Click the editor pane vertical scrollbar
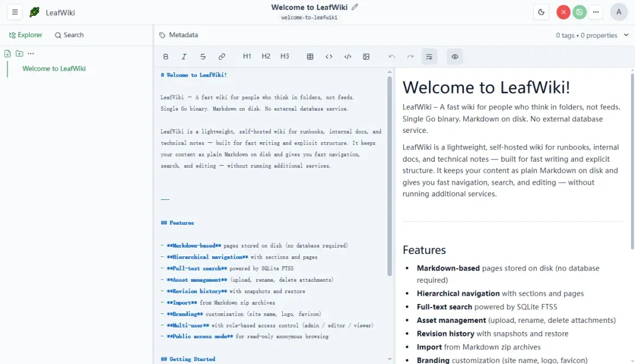The image size is (635, 364). [x=390, y=176]
